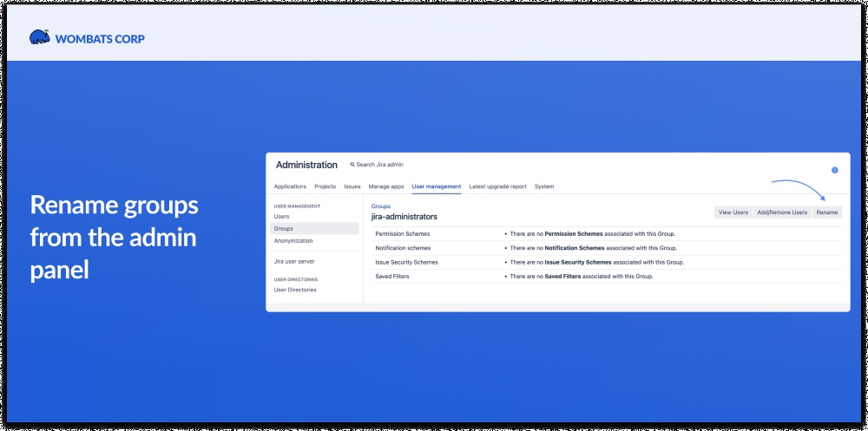Click the 'no Permission Schemes associated' message
The height and width of the screenshot is (431, 868).
(x=592, y=234)
